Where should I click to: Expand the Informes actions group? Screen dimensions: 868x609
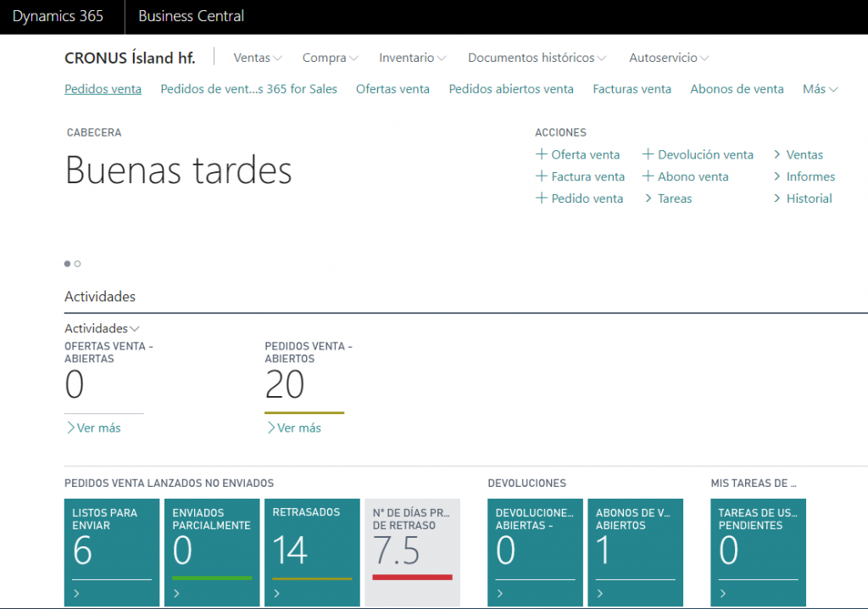click(804, 176)
